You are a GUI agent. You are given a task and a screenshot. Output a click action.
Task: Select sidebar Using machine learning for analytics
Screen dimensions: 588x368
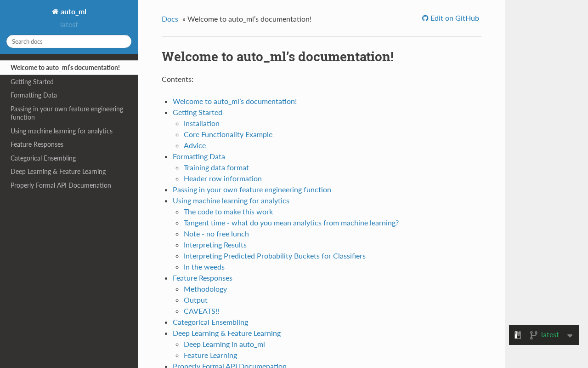[69, 131]
